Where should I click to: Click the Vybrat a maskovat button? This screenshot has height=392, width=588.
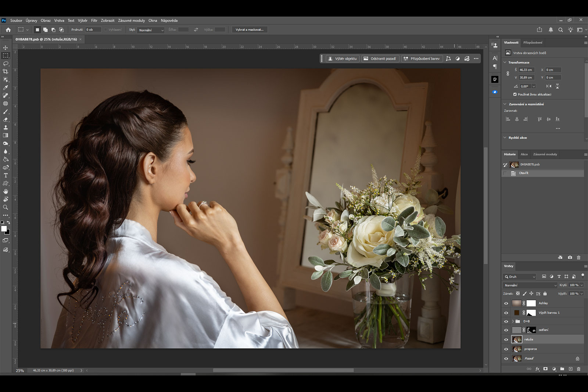click(x=250, y=30)
